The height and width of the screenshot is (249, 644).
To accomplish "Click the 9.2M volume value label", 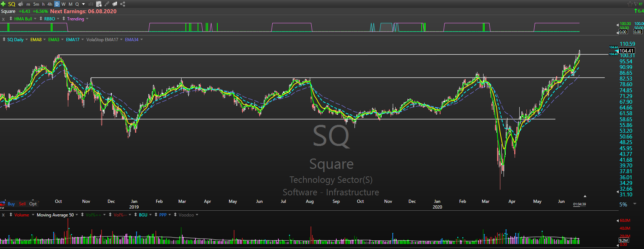I will [x=624, y=240].
